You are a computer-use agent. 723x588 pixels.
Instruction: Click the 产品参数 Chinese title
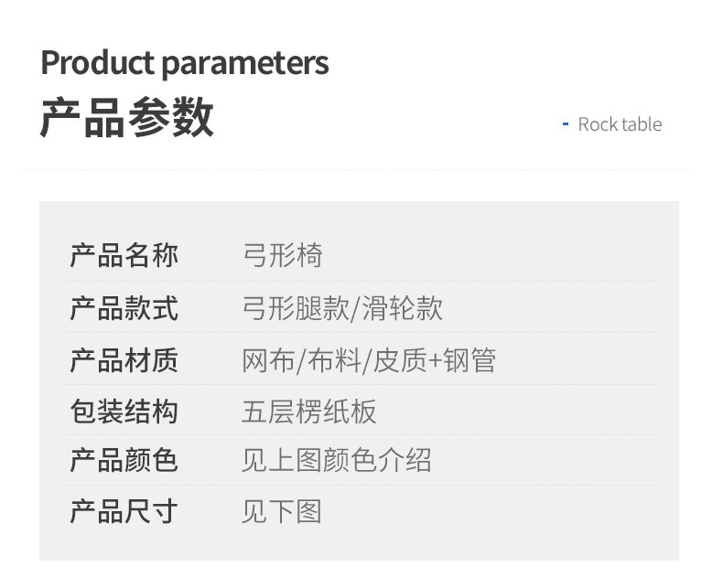click(x=126, y=118)
